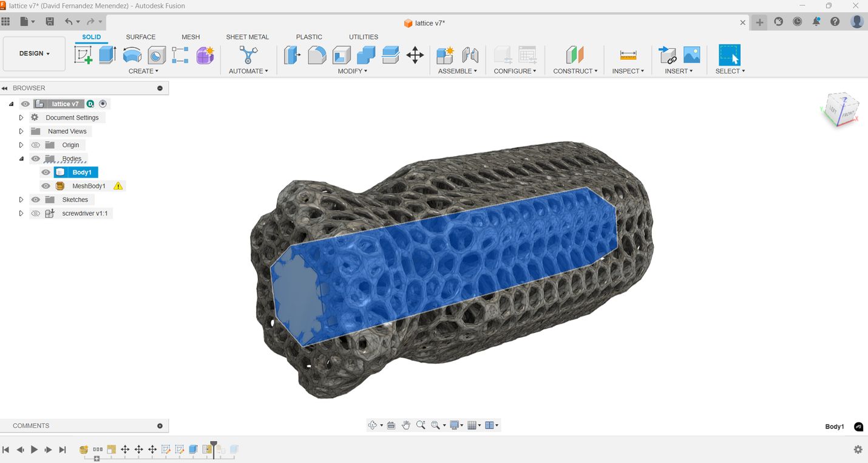
Task: Click the ViewCube orientation cube
Action: pos(841,111)
